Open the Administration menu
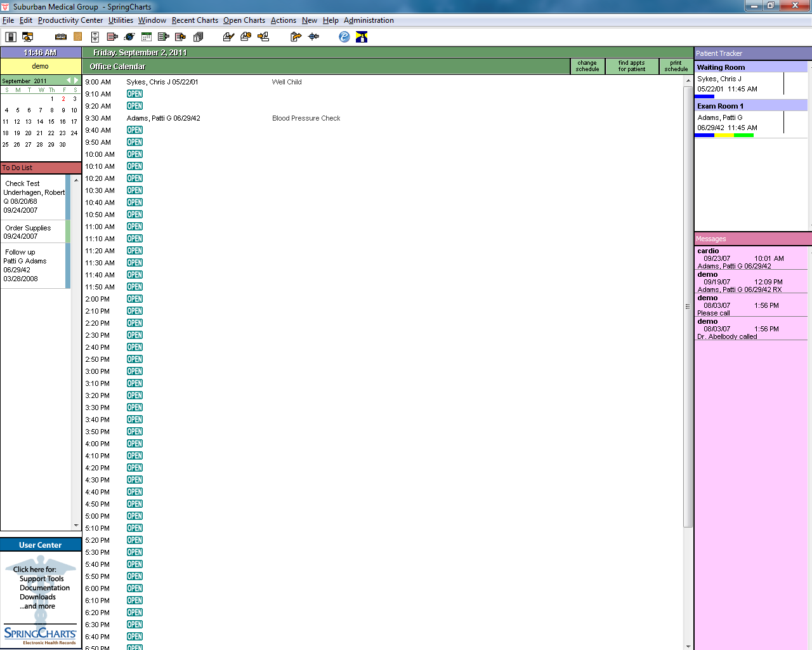Screen dimensions: 812x650 tap(369, 20)
